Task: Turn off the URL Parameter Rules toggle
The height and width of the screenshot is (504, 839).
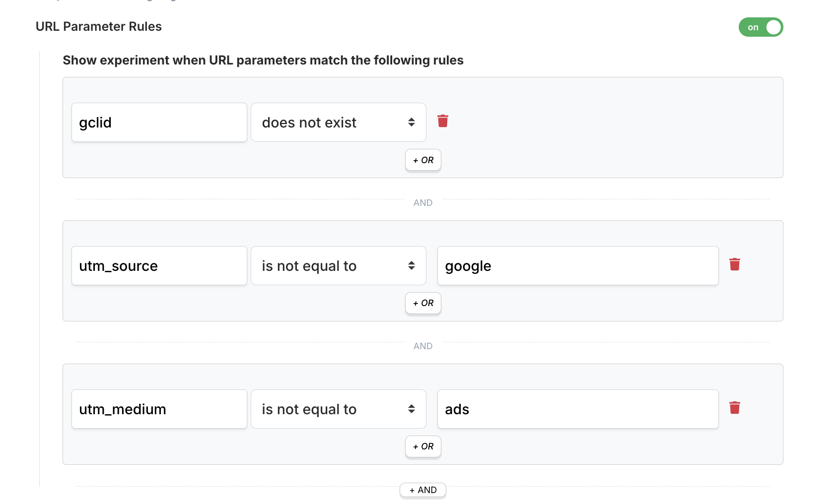Action: click(x=761, y=27)
